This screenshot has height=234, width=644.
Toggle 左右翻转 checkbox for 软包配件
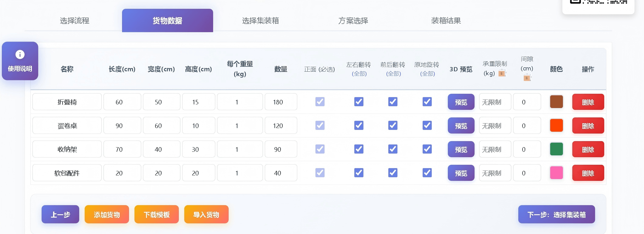pyautogui.click(x=359, y=173)
